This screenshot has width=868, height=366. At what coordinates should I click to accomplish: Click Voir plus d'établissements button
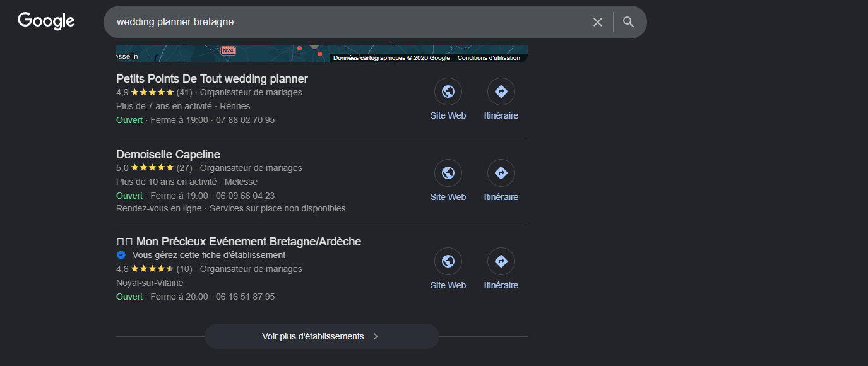[321, 336]
